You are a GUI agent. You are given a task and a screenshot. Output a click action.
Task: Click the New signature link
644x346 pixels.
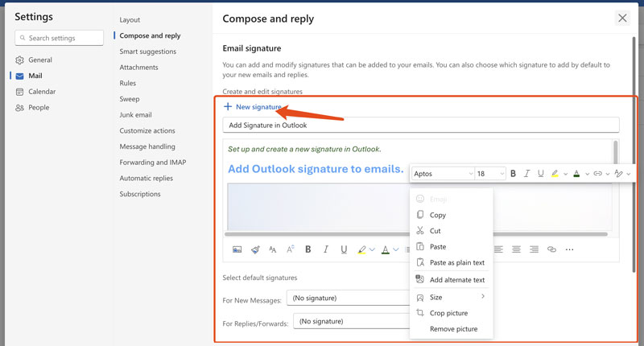point(253,107)
